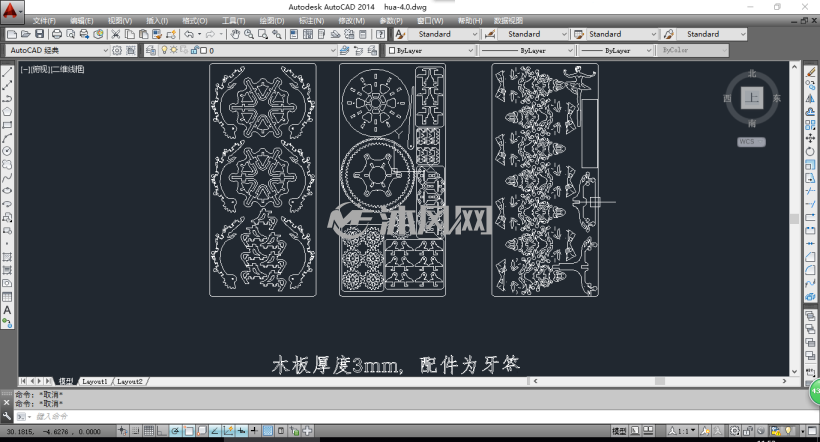Open the 文件(F) menu
Image resolution: width=820 pixels, height=442 pixels.
[44, 21]
